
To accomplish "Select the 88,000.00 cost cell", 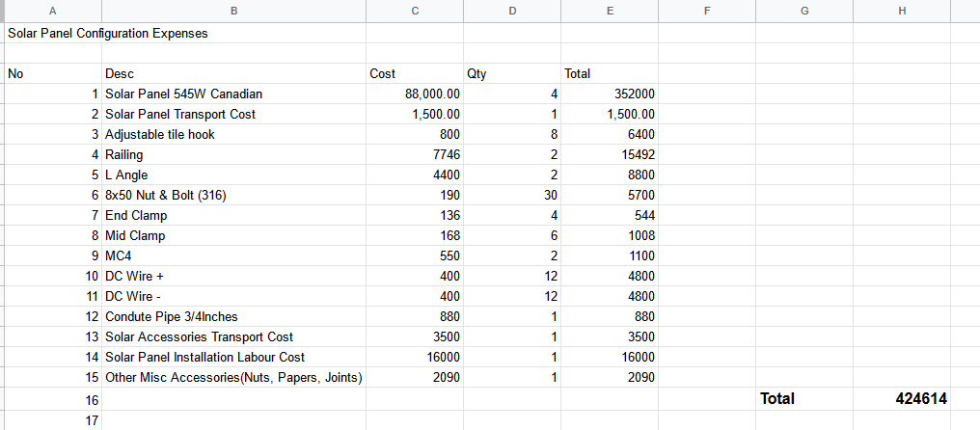I will (x=415, y=94).
